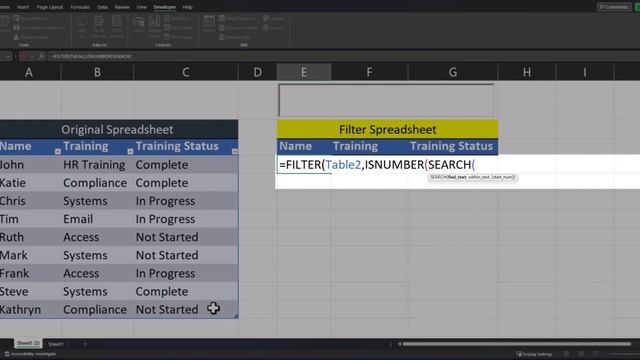Click the 'Original Spreadsheet' title cell

point(119,129)
